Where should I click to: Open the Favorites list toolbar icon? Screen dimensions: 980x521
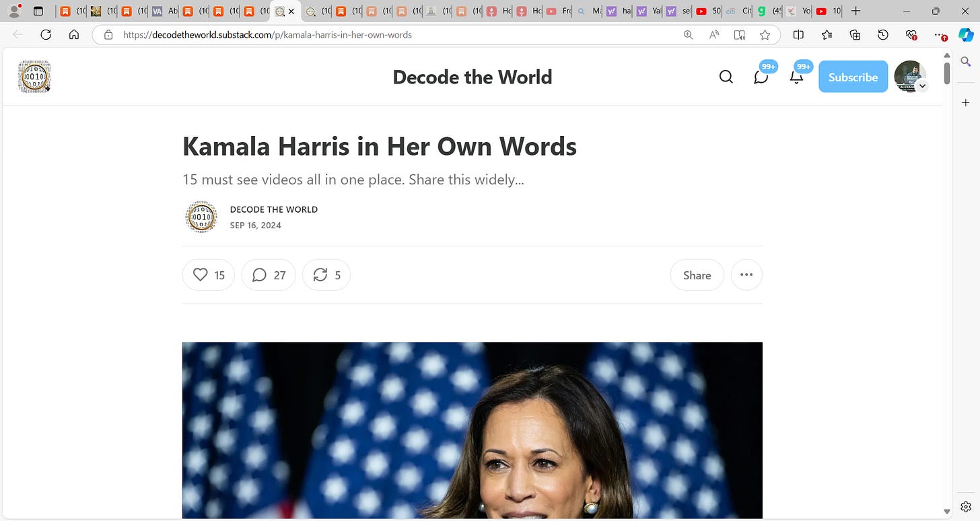point(827,35)
